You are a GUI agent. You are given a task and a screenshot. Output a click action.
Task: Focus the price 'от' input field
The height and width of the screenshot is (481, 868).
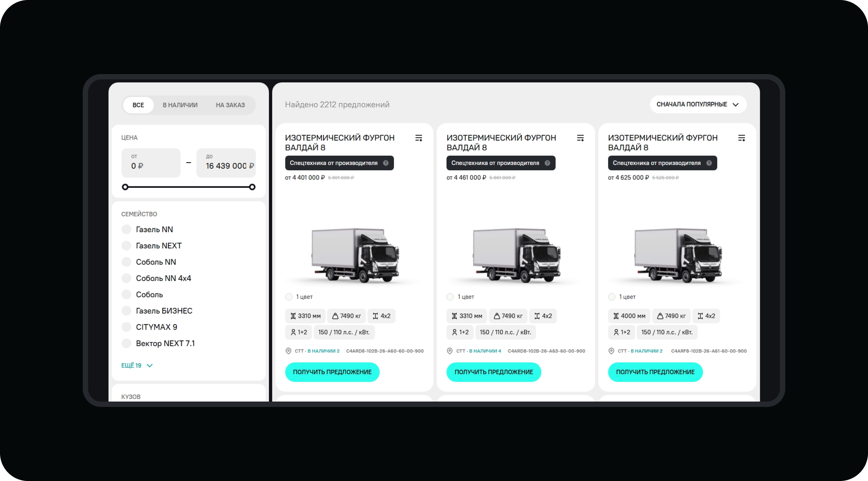151,163
